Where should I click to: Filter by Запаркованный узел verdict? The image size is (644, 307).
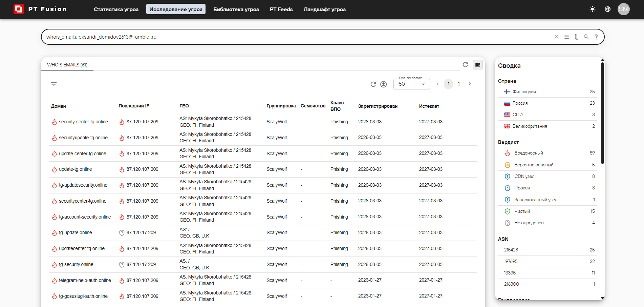pyautogui.click(x=548, y=200)
